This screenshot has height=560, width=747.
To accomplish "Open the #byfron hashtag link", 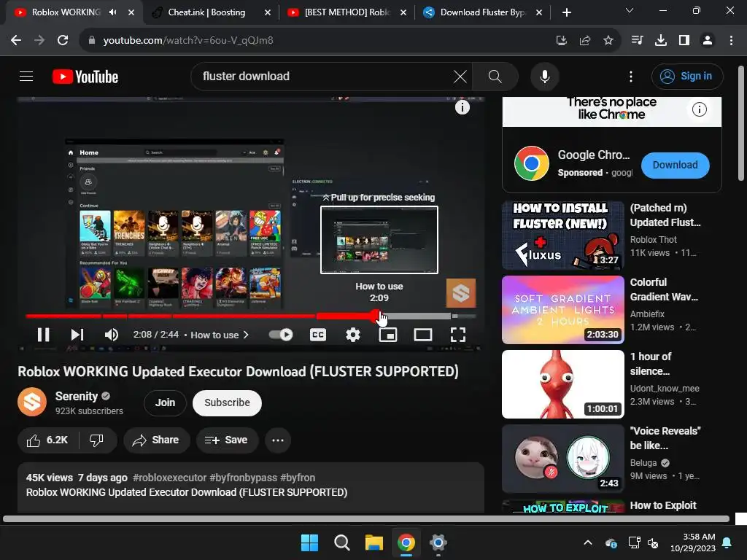I will [x=298, y=478].
